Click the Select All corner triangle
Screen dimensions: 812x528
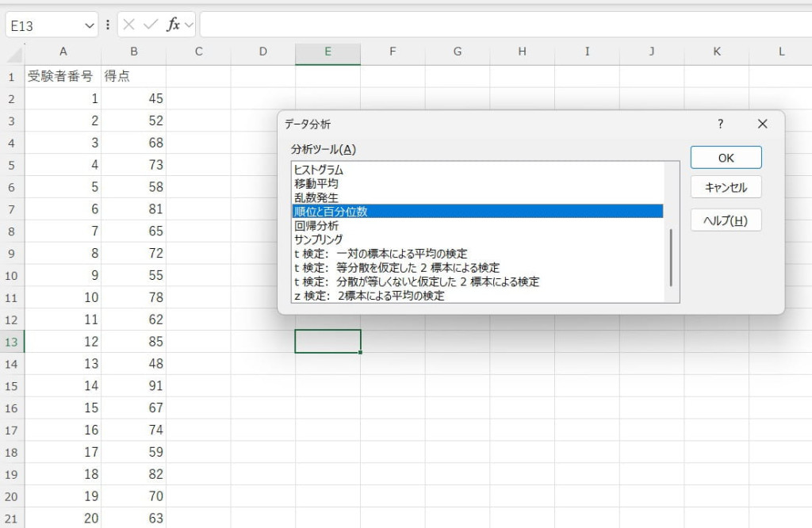click(13, 53)
